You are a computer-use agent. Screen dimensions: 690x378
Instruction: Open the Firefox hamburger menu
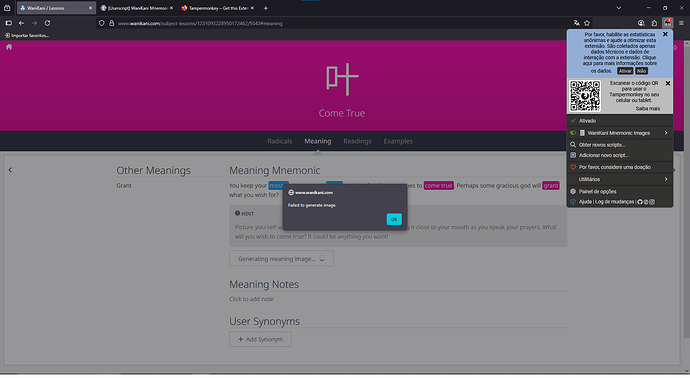pos(681,23)
